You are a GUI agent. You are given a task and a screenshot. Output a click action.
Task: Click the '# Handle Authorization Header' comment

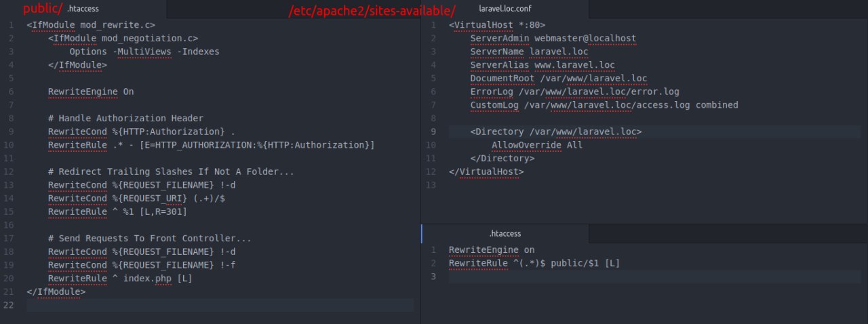(125, 118)
